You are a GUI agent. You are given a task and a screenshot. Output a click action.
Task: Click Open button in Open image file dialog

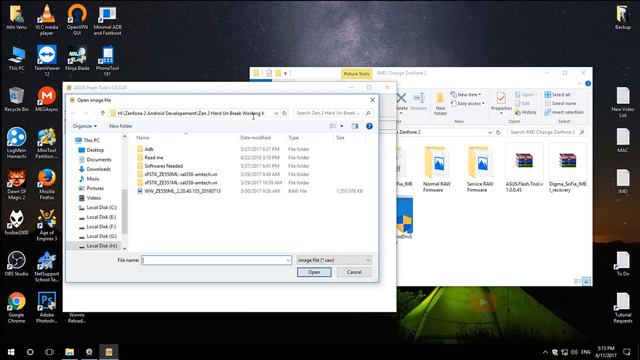(x=314, y=272)
